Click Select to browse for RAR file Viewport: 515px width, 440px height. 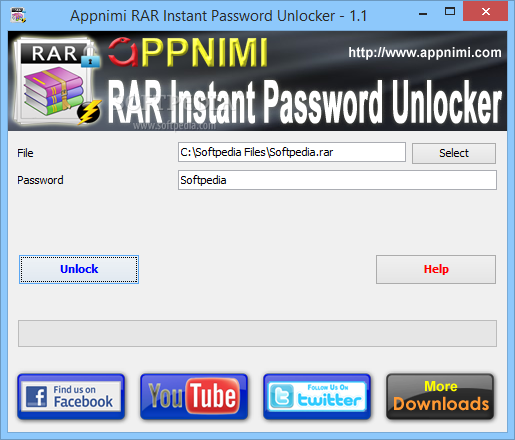[x=454, y=153]
